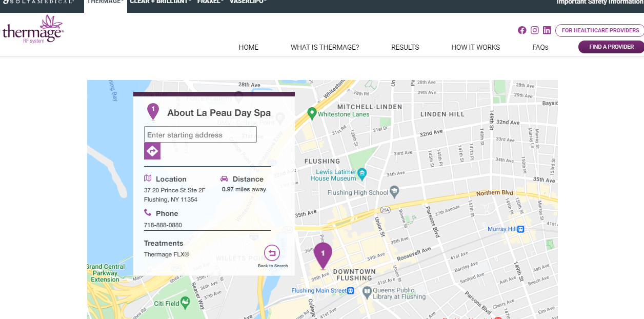Click the LINDEN HILL map label
The height and width of the screenshot is (319, 644).
(442, 114)
